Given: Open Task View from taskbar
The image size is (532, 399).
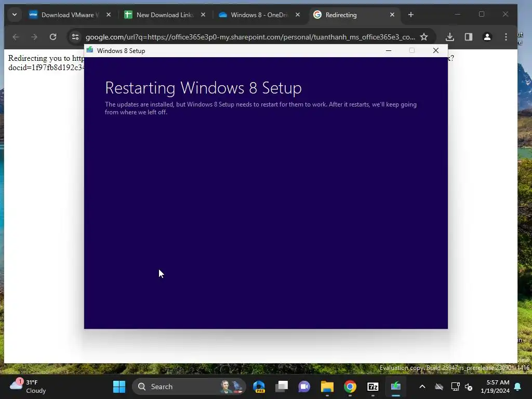Looking at the screenshot, I should pos(282,387).
